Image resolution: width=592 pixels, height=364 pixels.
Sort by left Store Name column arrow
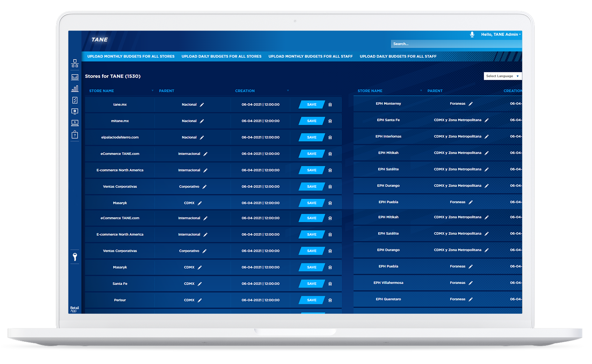point(152,91)
